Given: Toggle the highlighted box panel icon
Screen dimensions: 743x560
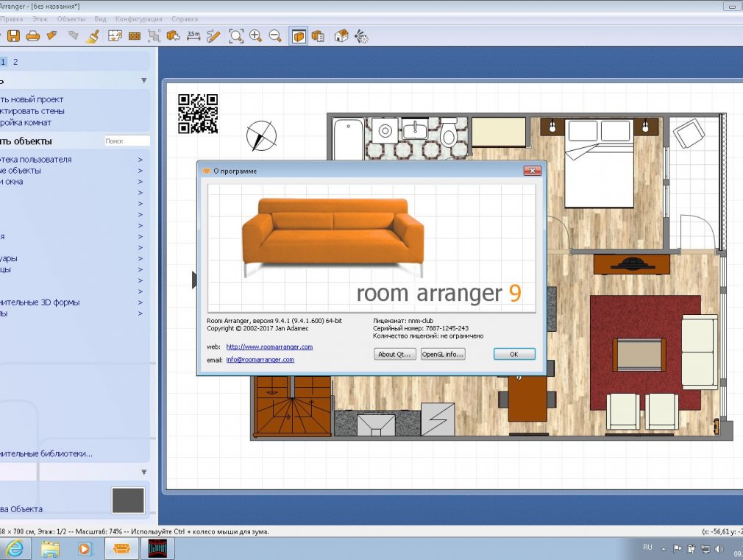Looking at the screenshot, I should (299, 37).
